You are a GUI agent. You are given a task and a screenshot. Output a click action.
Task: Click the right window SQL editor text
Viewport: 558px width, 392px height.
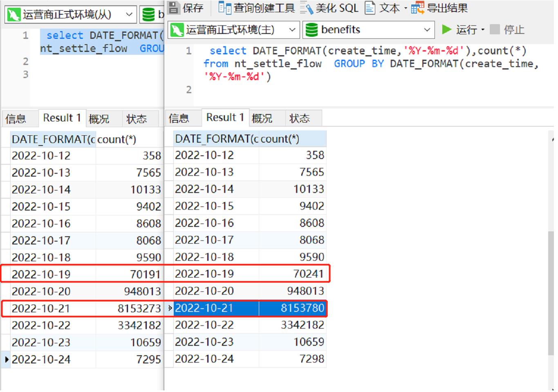(x=370, y=63)
